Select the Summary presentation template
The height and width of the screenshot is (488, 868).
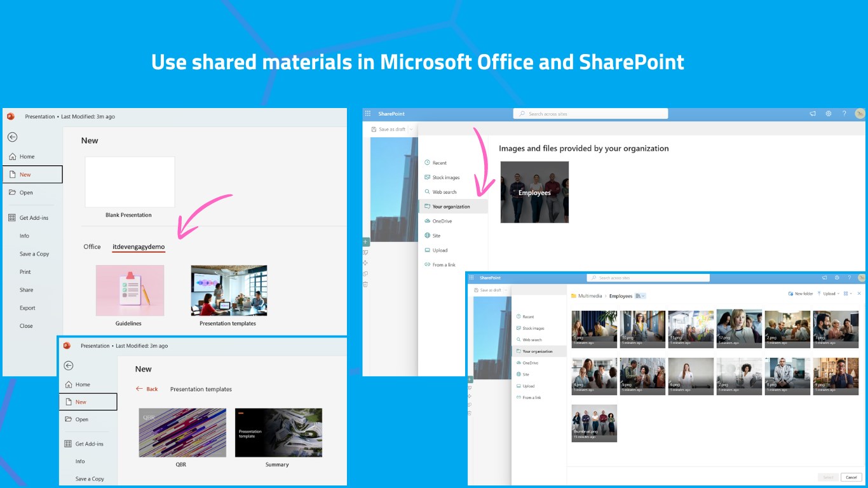click(x=278, y=433)
